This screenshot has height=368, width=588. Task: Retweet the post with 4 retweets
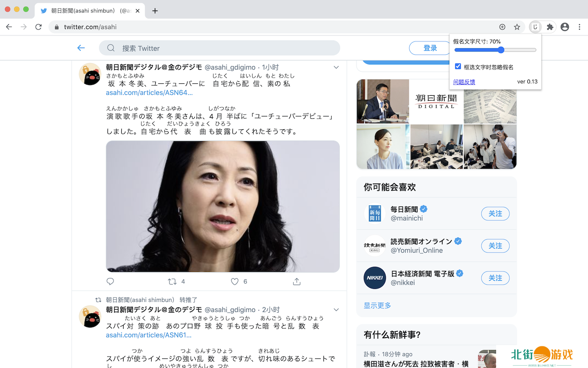pos(172,282)
